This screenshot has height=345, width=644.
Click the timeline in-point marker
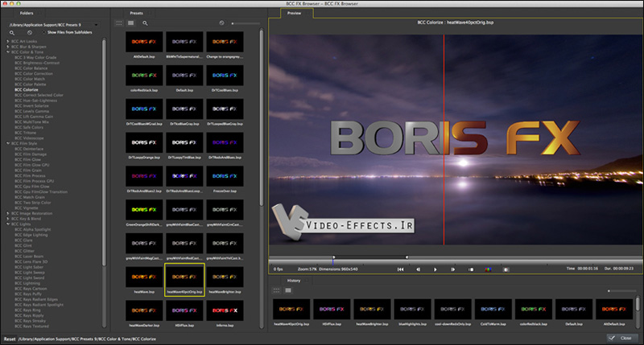tap(333, 257)
